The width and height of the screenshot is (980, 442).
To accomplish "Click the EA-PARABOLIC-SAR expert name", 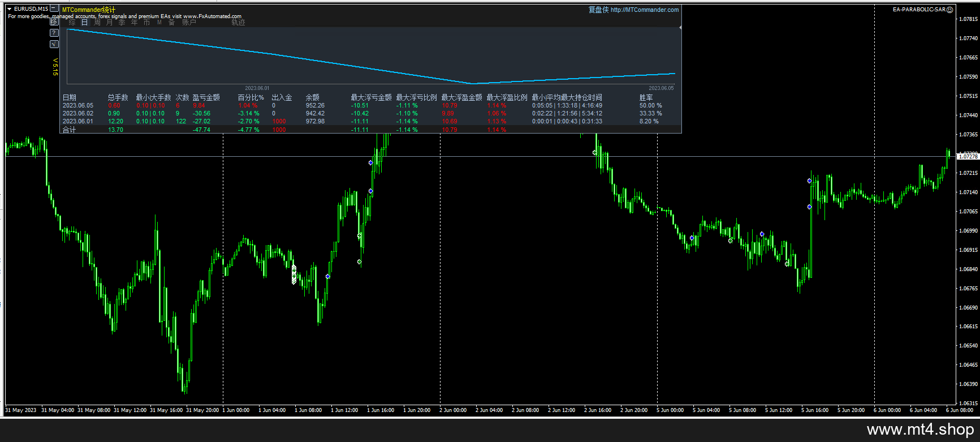I will tap(919, 10).
